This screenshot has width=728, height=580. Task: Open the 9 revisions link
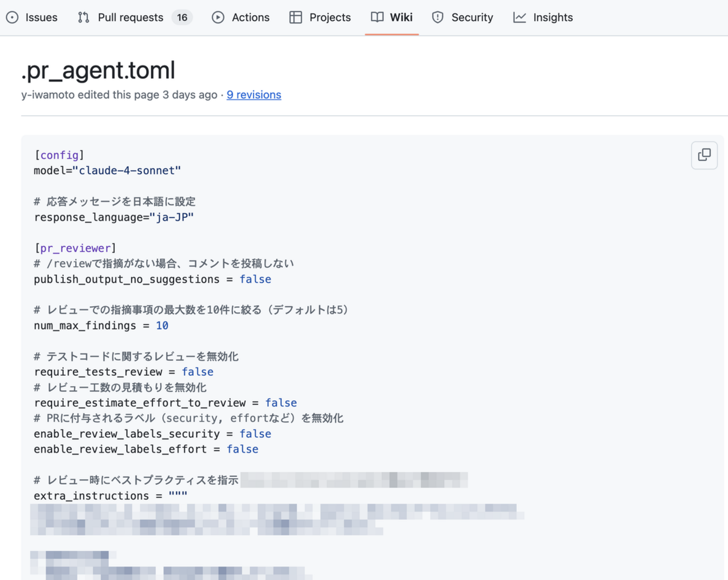254,95
